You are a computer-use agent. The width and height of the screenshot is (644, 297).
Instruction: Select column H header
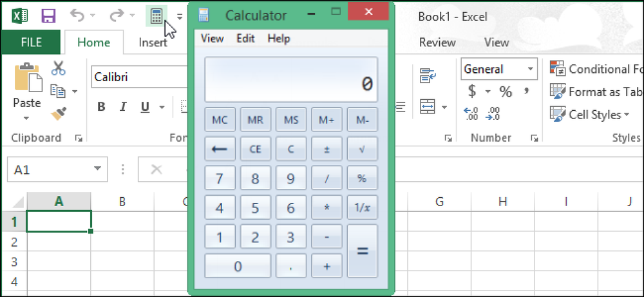[503, 201]
